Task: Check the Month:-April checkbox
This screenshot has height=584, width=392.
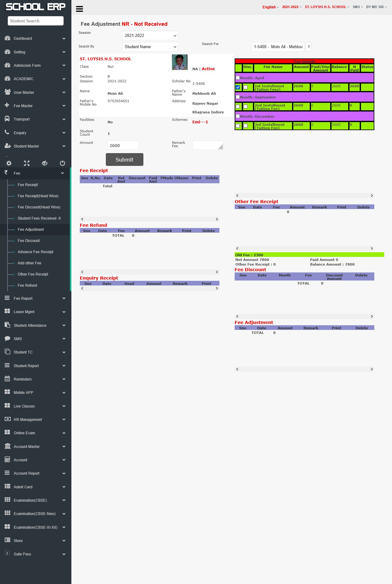Action: pos(238,78)
